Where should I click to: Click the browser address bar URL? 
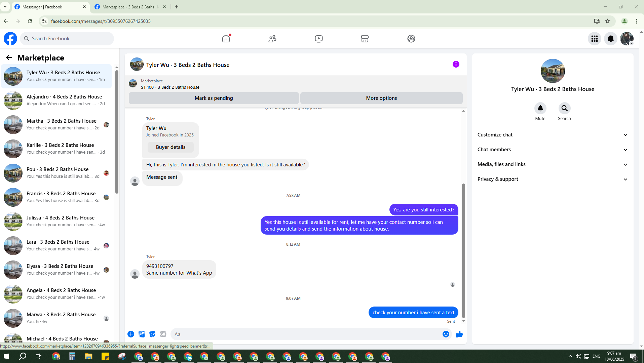[x=101, y=21]
